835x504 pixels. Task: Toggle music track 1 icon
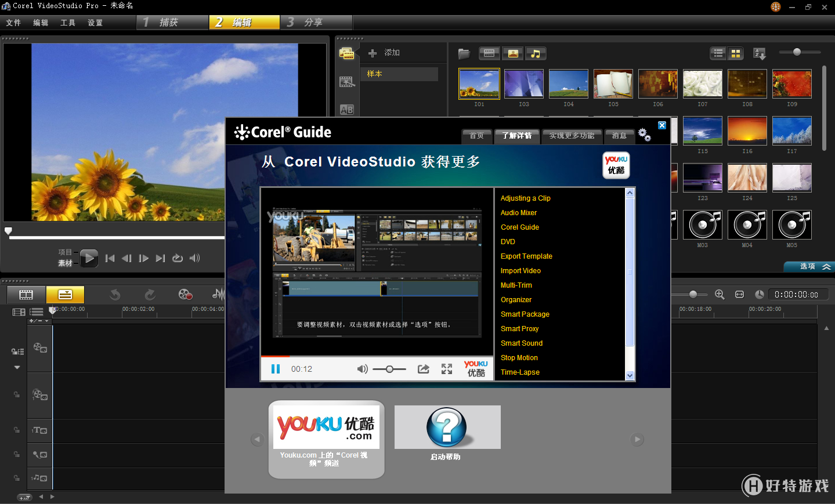pos(40,478)
